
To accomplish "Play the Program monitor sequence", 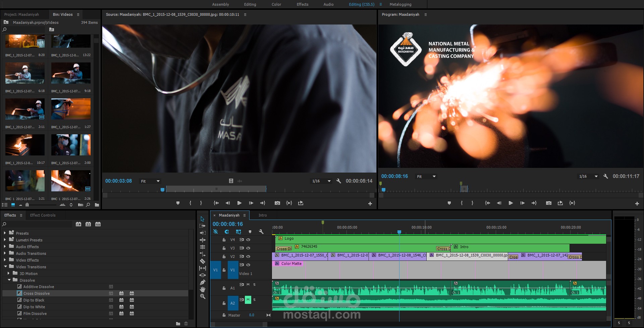I will coord(511,203).
